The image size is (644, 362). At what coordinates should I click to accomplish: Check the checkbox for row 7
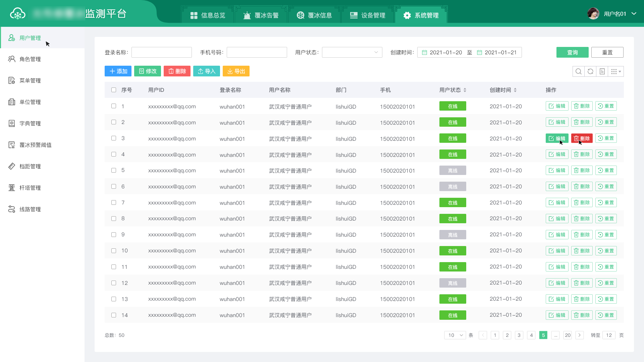pyautogui.click(x=114, y=202)
